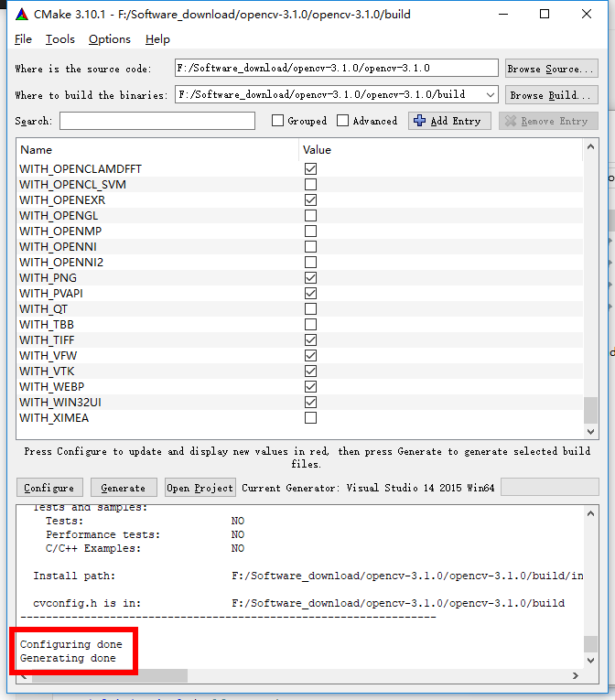Screen dimensions: 615x700
Task: Click the Configure button
Action: [x=49, y=488]
